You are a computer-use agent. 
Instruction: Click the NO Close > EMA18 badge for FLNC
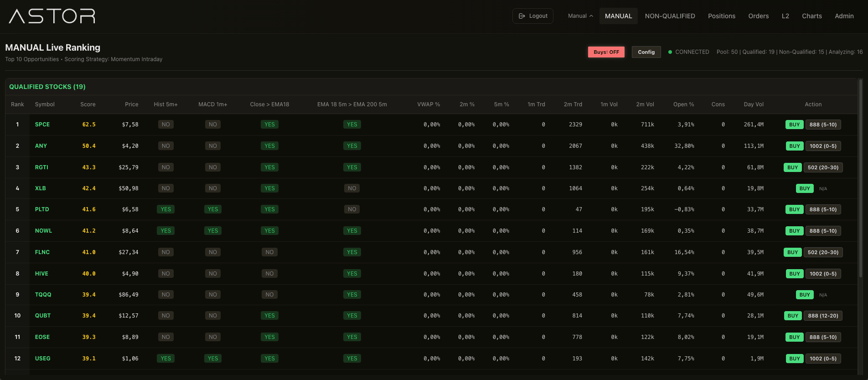tap(269, 252)
